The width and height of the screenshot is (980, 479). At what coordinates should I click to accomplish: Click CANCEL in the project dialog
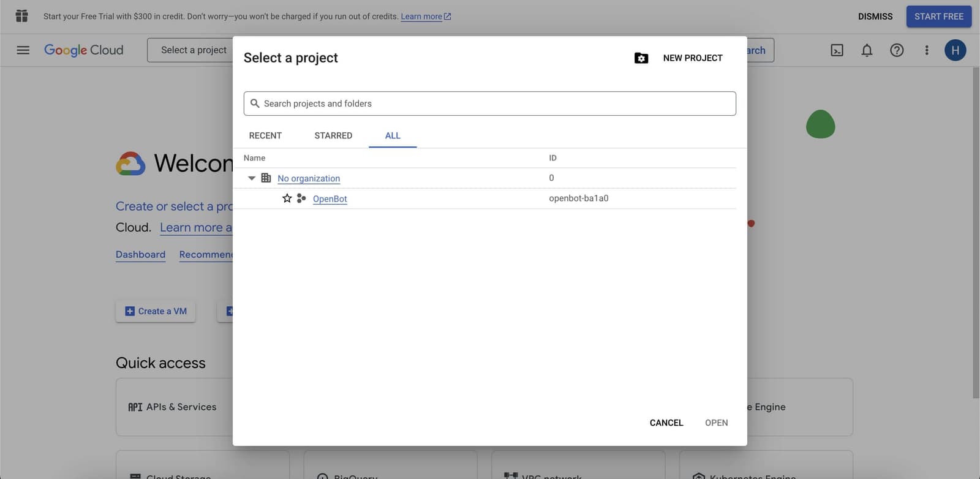pyautogui.click(x=666, y=423)
